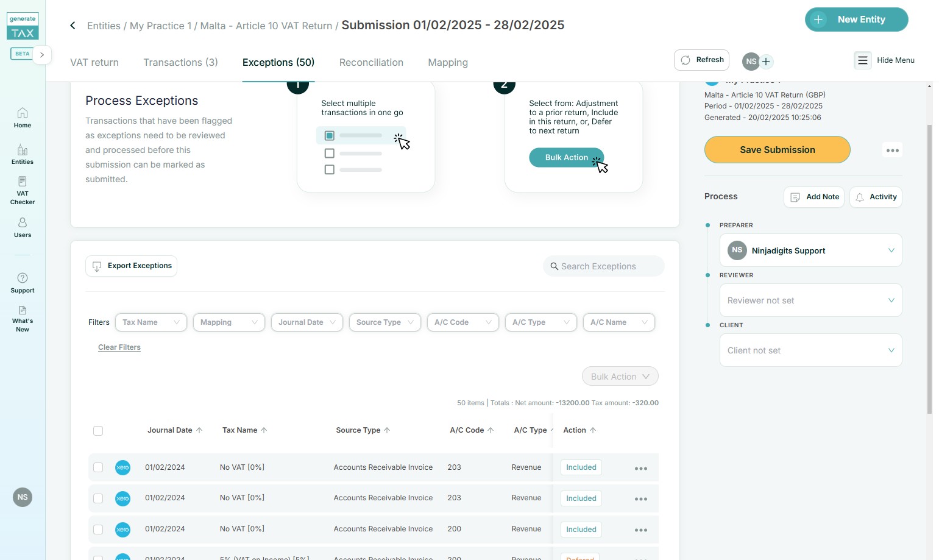Image resolution: width=939 pixels, height=560 pixels.
Task: Click the Save Submission button
Action: click(777, 150)
